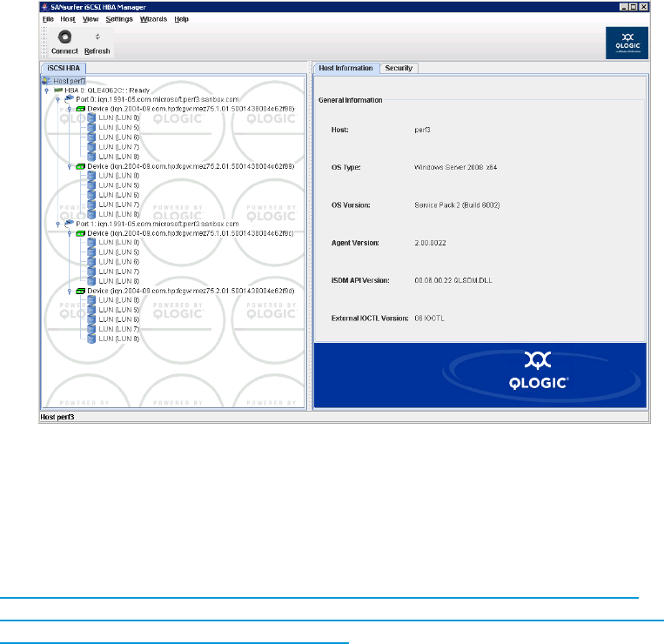Select the Device label ending 62f9c
The image size is (664, 644).
(x=190, y=233)
